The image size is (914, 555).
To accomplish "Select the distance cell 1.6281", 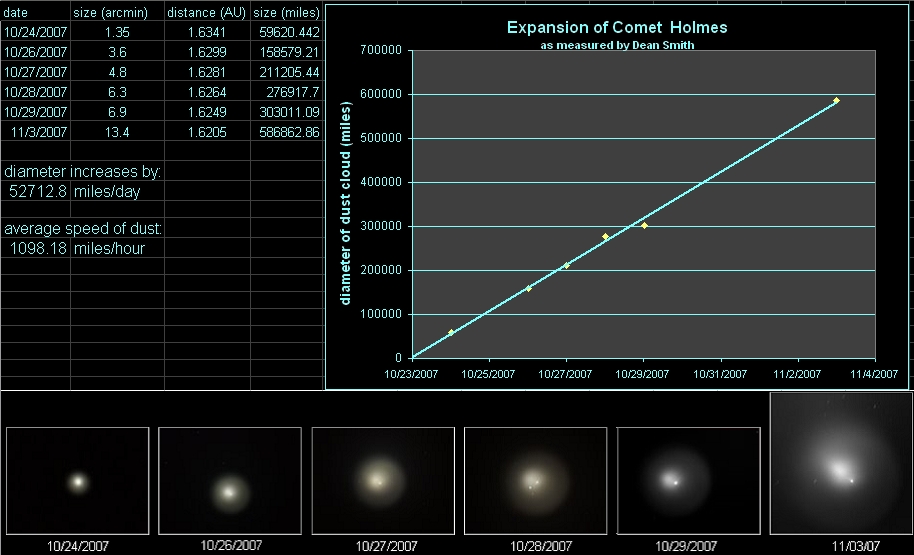I will click(207, 72).
